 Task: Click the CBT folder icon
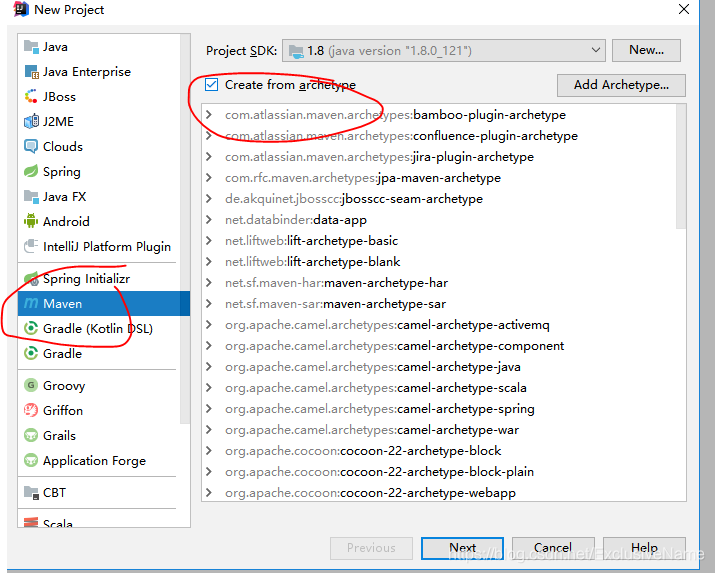pos(31,492)
